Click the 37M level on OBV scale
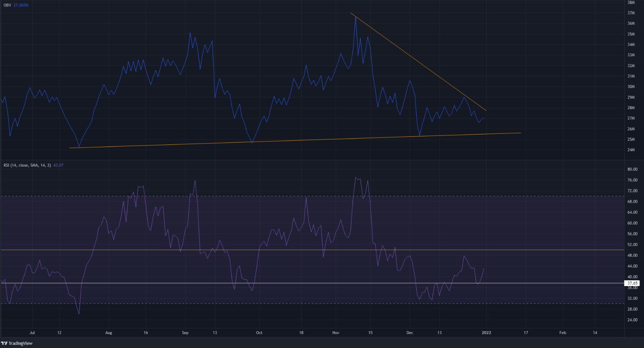Image resolution: width=644 pixels, height=348 pixels. [x=631, y=13]
